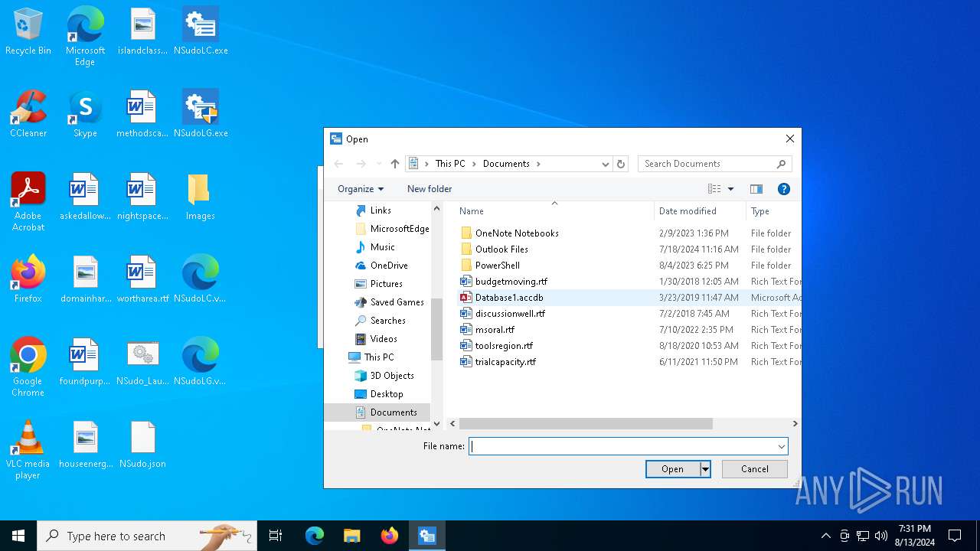Screen dimensions: 980x551
Task: Select Music in navigation tree
Action: coord(383,247)
